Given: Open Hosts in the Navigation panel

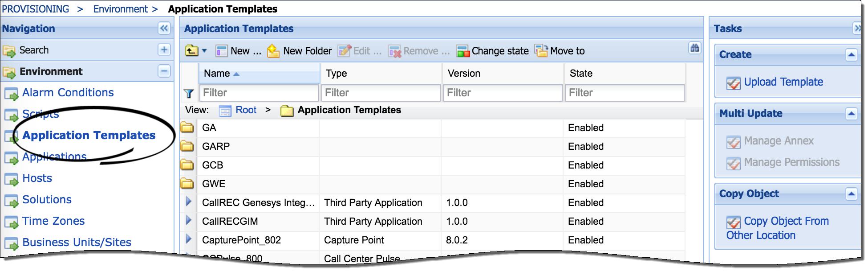Looking at the screenshot, I should pyautogui.click(x=37, y=178).
